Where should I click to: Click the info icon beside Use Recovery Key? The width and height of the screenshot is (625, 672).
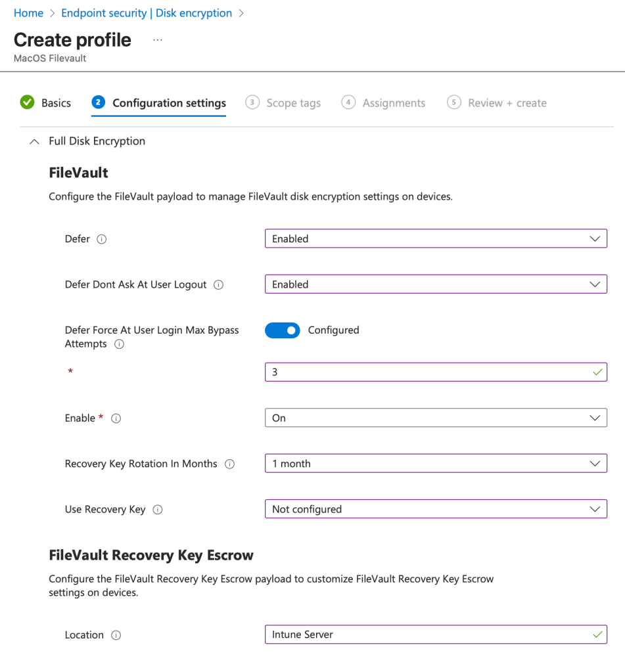158,510
